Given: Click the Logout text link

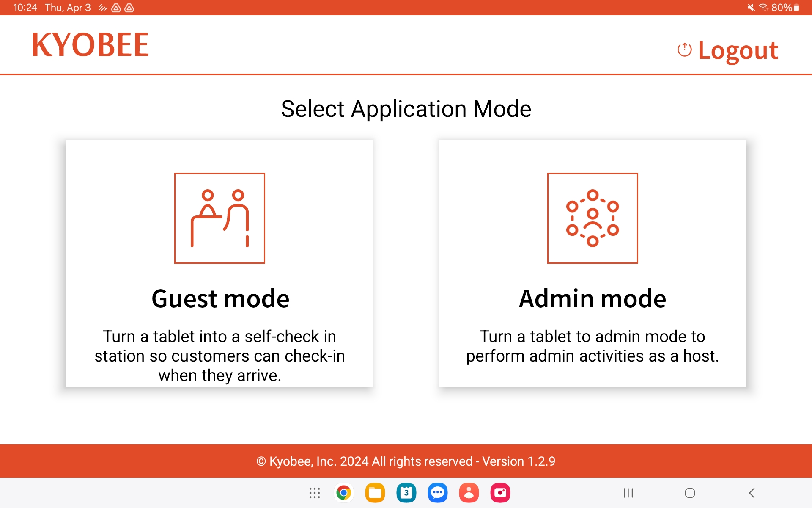Looking at the screenshot, I should point(738,50).
